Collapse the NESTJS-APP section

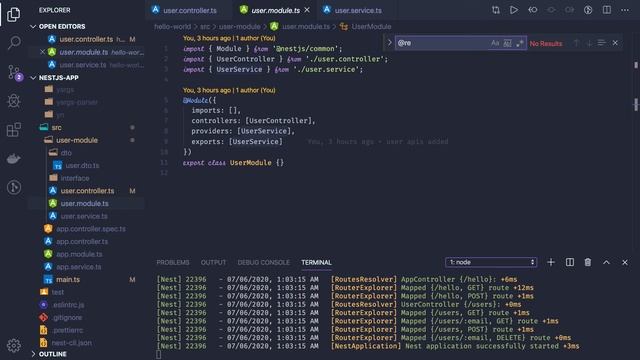point(59,78)
